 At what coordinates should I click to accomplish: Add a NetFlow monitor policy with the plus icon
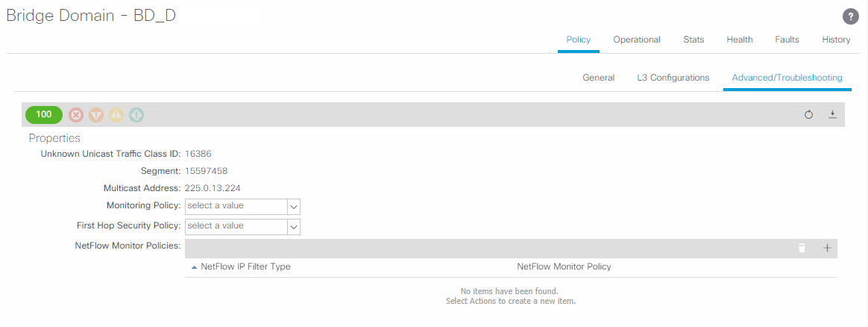pyautogui.click(x=826, y=249)
